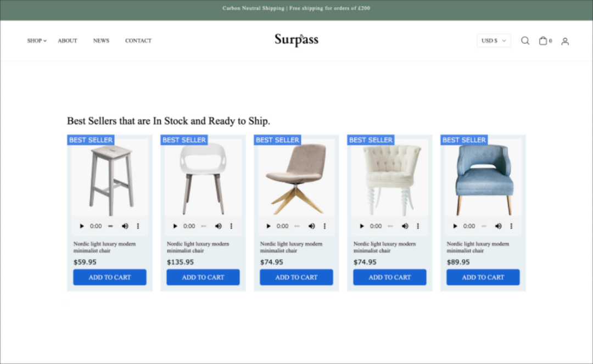Expand the SHOP menu dropdown
This screenshot has width=593, height=364.
click(37, 41)
